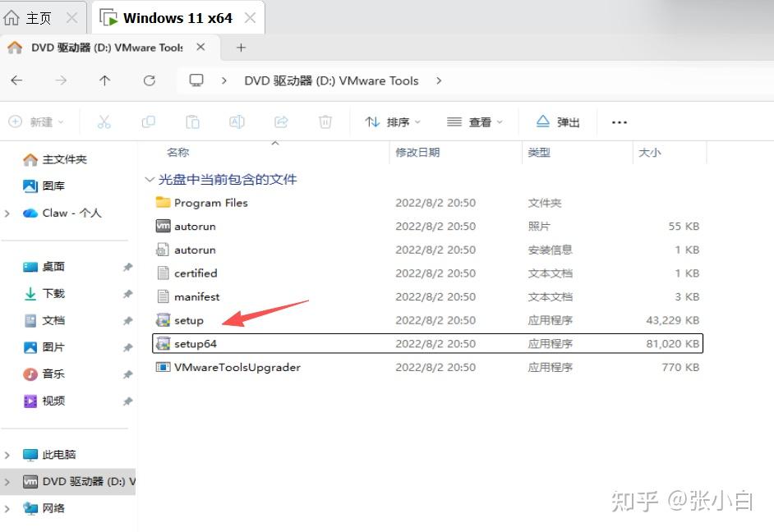Click the This PC monitor icon in address bar

tap(196, 80)
